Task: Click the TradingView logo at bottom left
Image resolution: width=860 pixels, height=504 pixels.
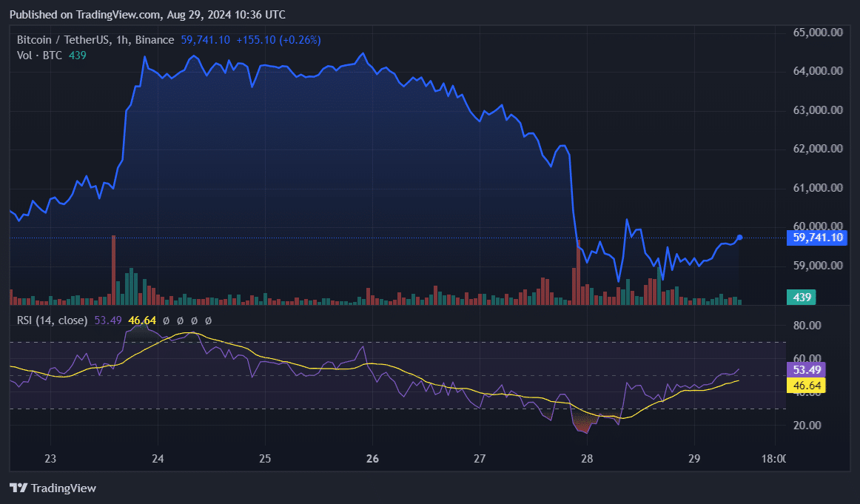Action: pyautogui.click(x=52, y=488)
